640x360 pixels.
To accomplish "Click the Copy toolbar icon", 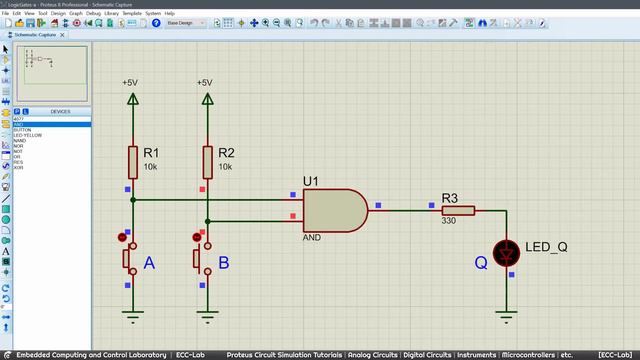I will coord(349,23).
